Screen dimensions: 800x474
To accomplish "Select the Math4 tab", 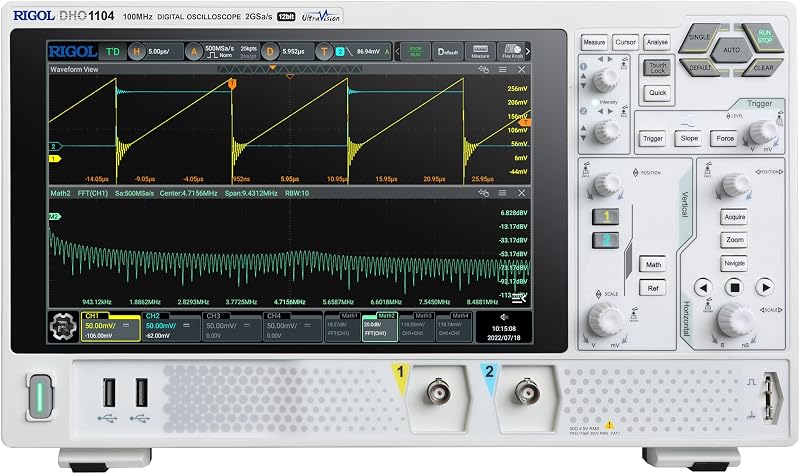I will point(454,327).
